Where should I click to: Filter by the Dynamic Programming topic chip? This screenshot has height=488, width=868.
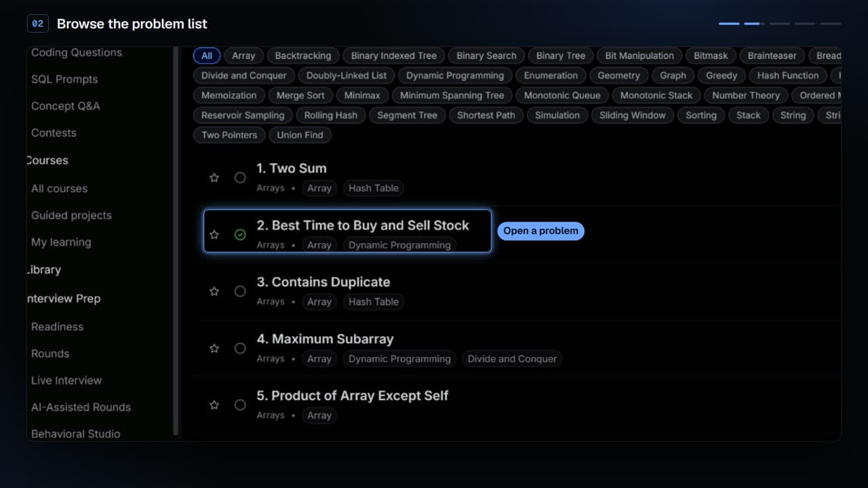point(455,75)
